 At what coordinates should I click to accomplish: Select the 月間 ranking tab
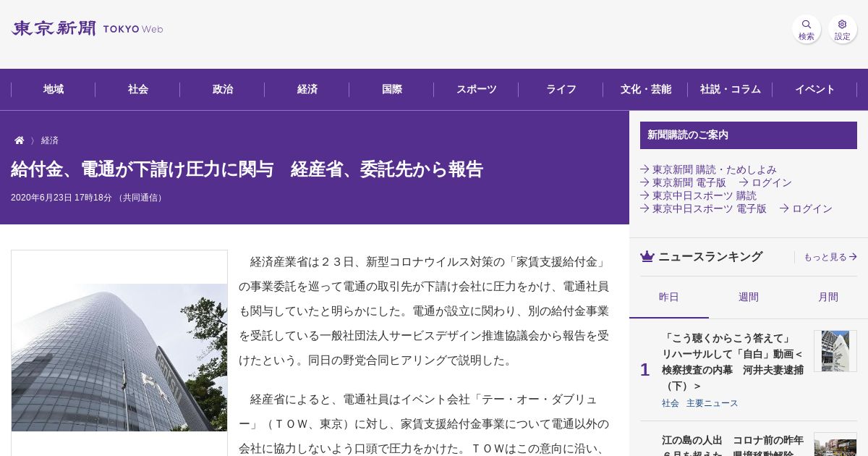pos(828,297)
